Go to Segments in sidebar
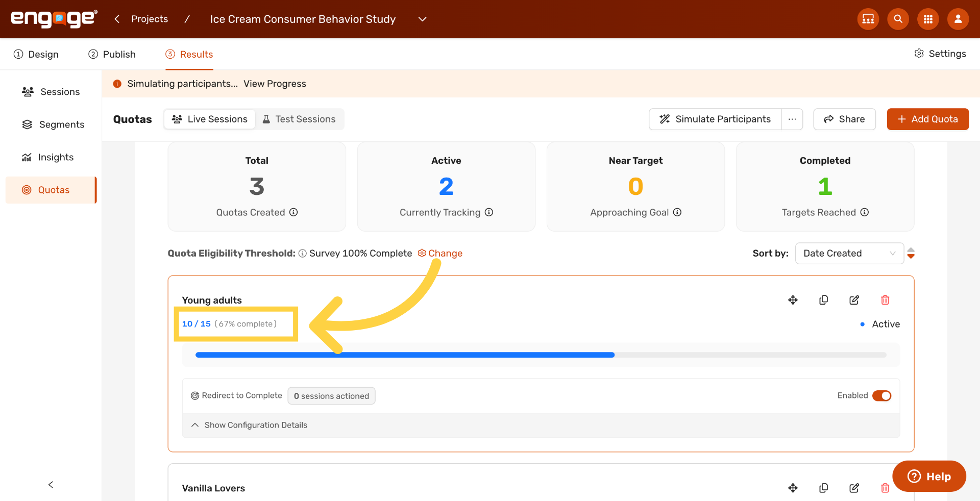Screen dimensions: 980x501 [x=51, y=124]
